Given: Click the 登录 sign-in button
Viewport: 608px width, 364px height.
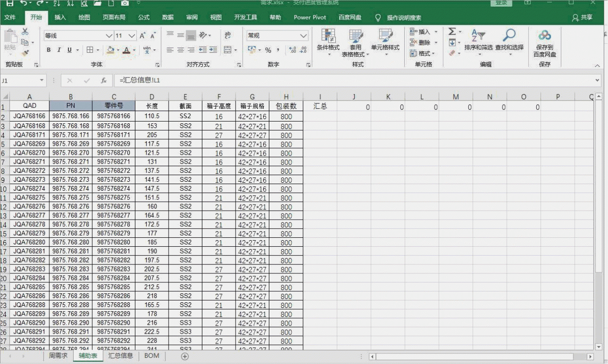Looking at the screenshot, I should click(x=501, y=3).
